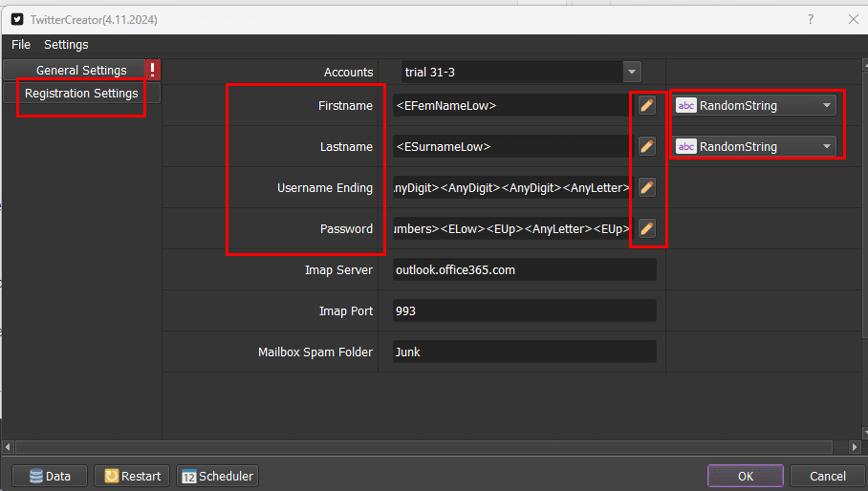The width and height of the screenshot is (868, 491).
Task: Expand the Firstname RandomString type dropdown
Action: pyautogui.click(x=754, y=105)
